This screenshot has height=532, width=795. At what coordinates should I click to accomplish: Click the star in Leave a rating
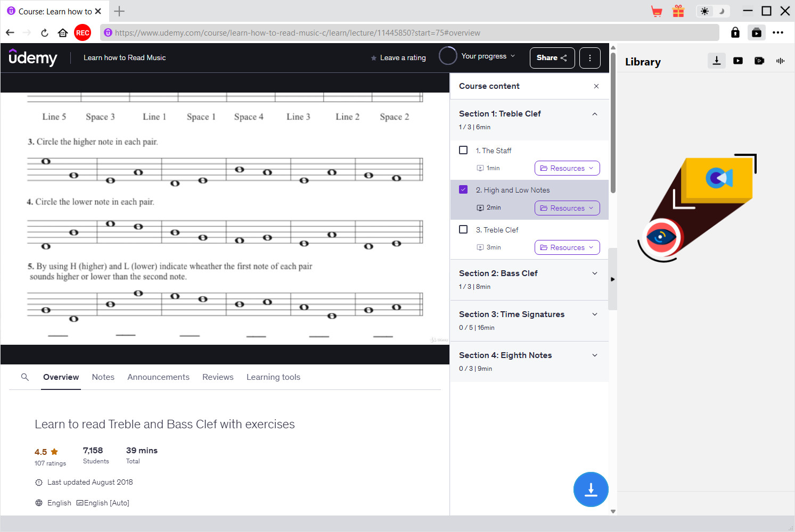374,58
